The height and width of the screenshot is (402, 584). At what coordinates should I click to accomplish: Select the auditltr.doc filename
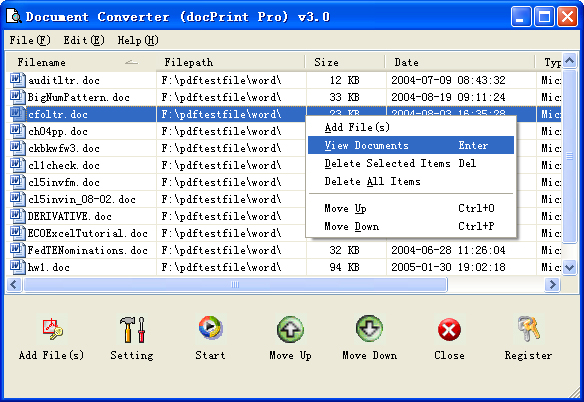click(x=64, y=80)
